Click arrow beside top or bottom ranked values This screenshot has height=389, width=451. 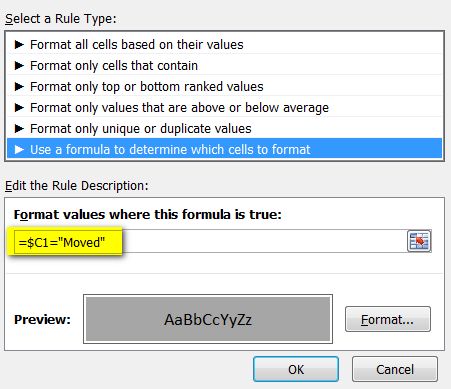click(19, 86)
